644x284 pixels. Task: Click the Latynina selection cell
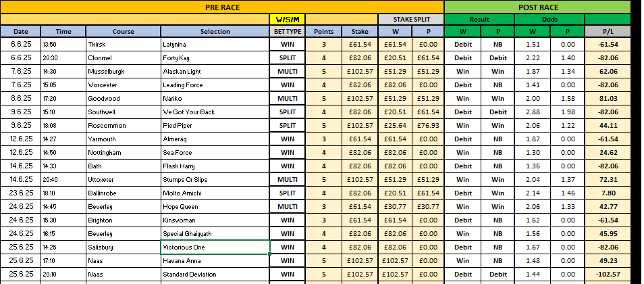pos(215,45)
